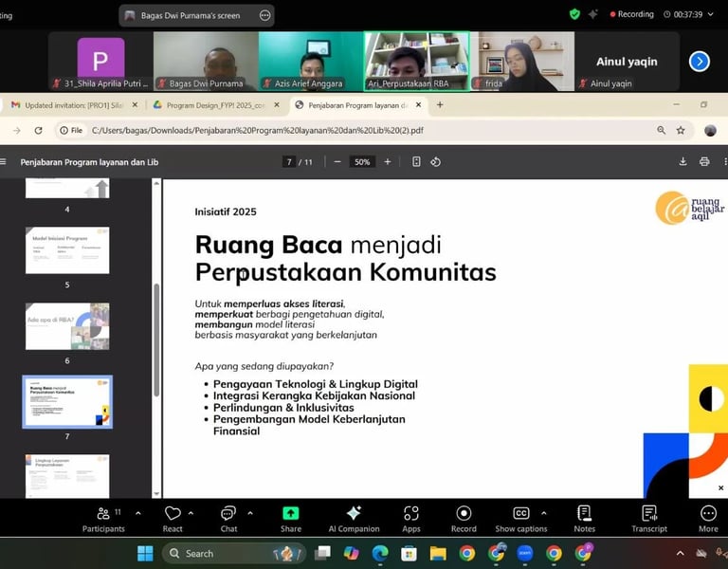Select Shila Aprilia Putri's video tile
Screen dimensions: 728x569
(100, 62)
